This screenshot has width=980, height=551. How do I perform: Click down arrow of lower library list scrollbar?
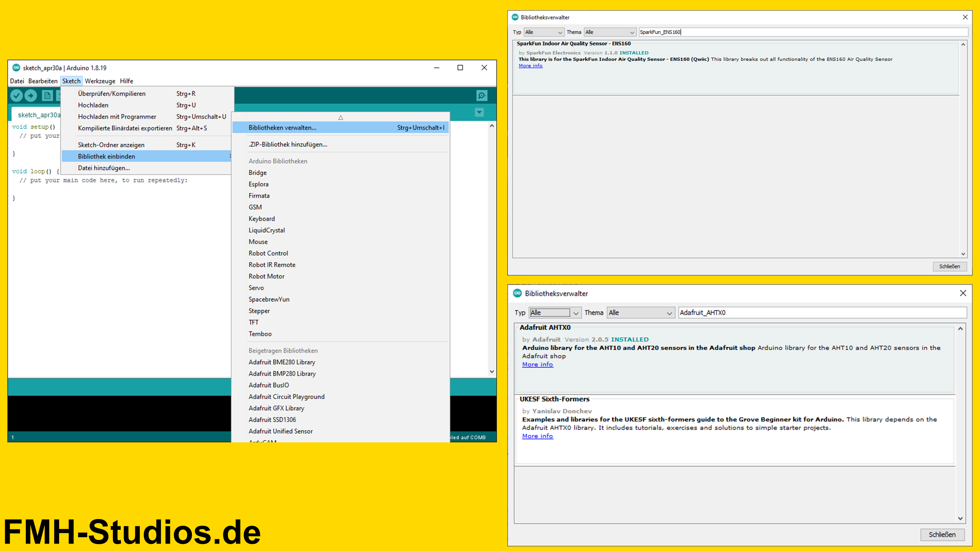(x=961, y=518)
